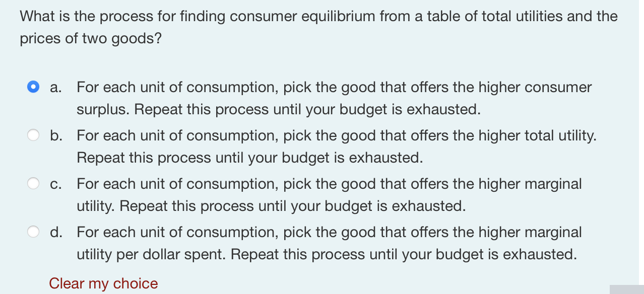Click the label letter 'c.'
644x294 pixels.
(55, 184)
